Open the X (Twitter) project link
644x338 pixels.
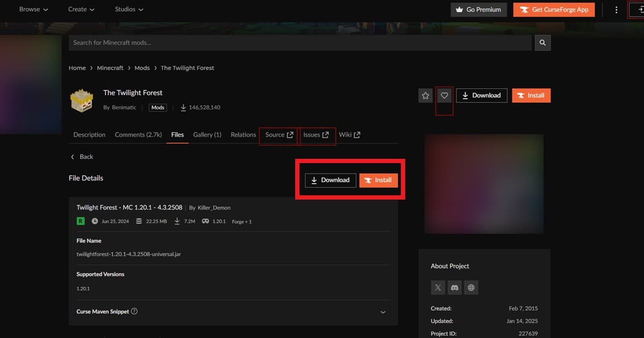point(438,288)
